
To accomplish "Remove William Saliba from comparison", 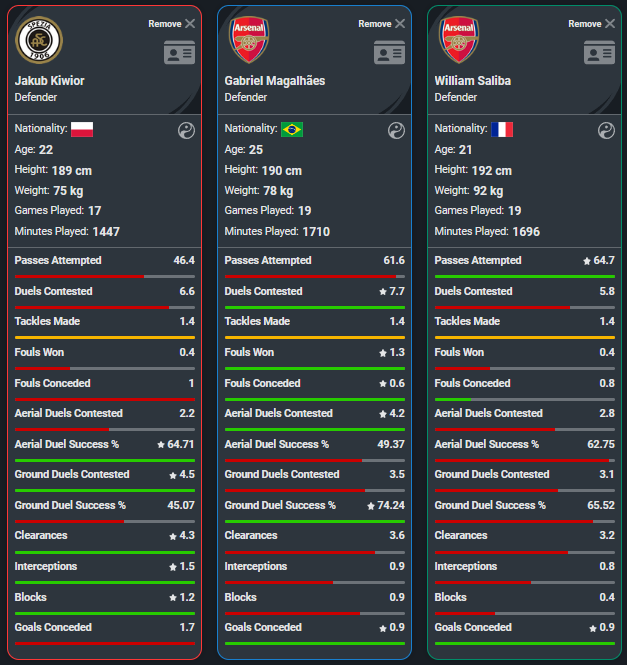I will click(x=592, y=24).
